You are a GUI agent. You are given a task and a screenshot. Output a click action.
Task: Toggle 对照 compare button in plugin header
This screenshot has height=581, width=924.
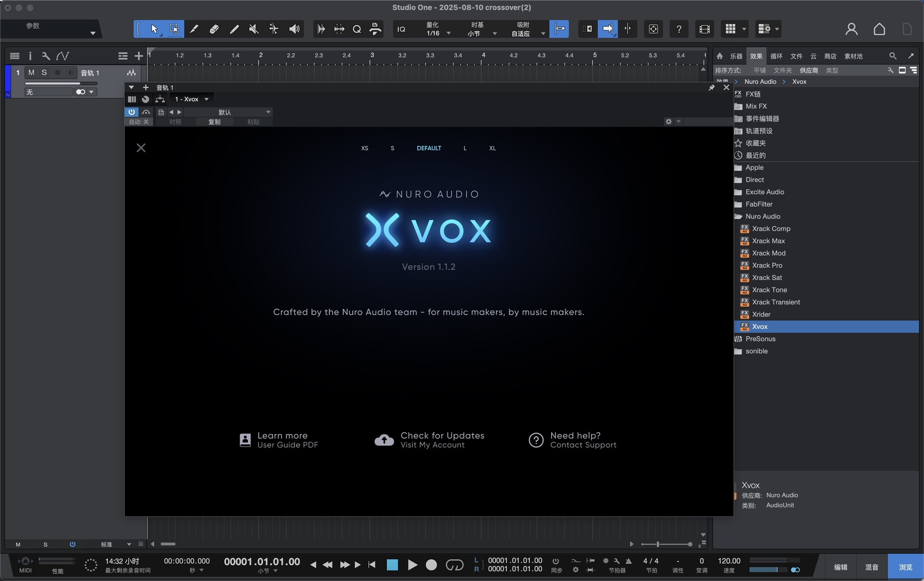coord(175,122)
